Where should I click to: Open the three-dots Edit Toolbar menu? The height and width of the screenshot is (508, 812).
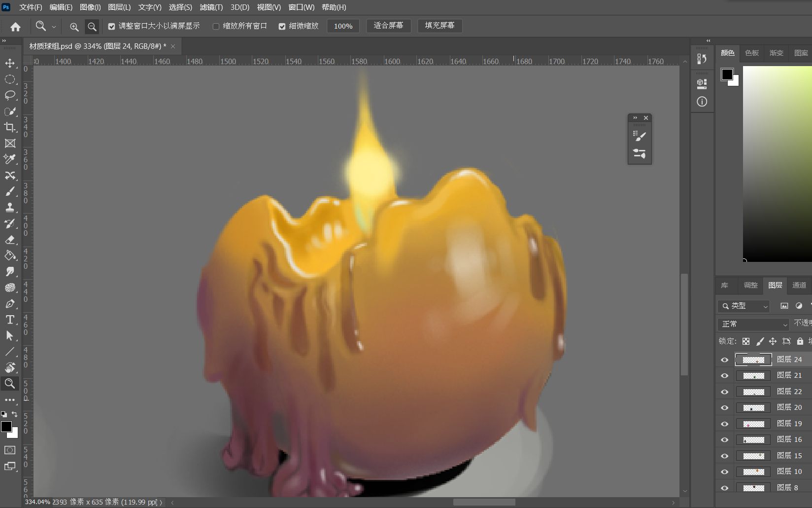tap(10, 400)
